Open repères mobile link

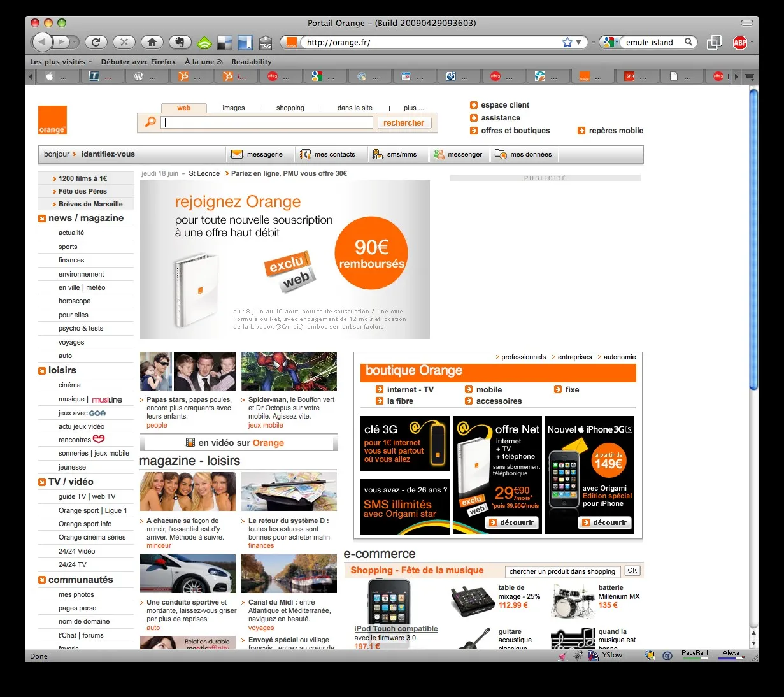[x=611, y=131]
